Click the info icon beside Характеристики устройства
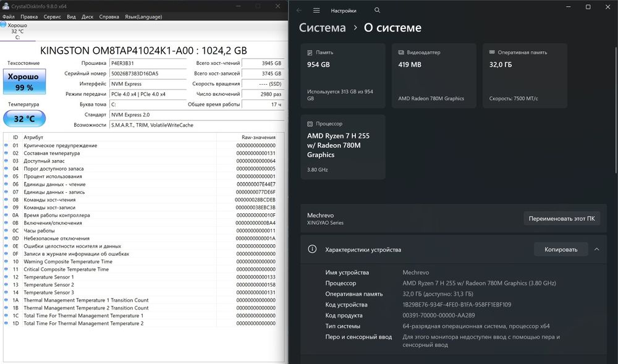 [312, 249]
